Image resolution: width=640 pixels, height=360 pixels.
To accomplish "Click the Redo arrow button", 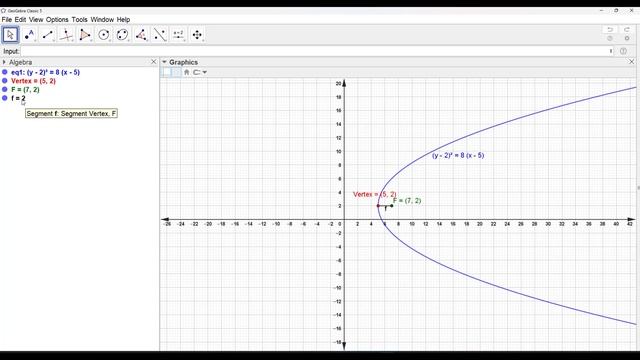I will click(x=627, y=29).
